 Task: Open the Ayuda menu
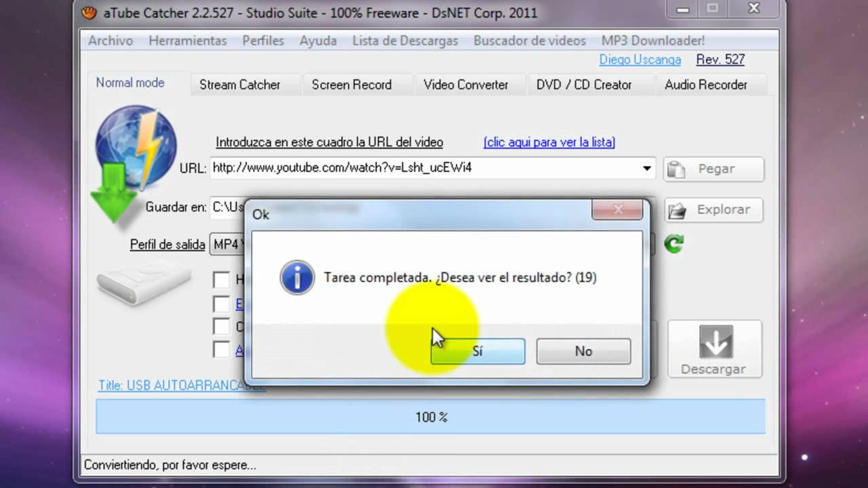tap(318, 41)
